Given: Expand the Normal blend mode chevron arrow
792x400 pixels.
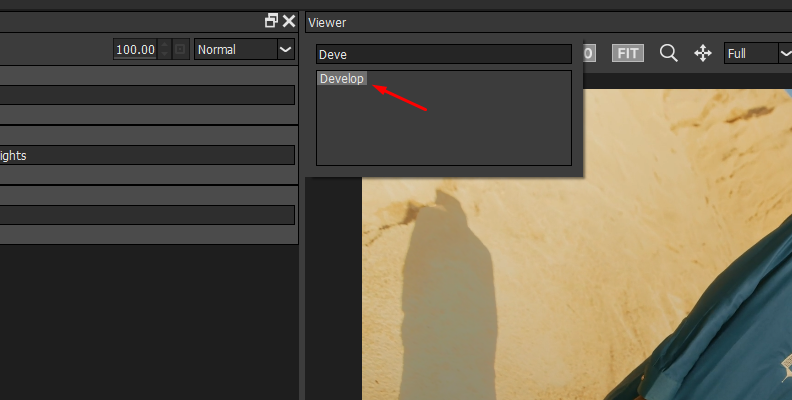Looking at the screenshot, I should click(285, 49).
